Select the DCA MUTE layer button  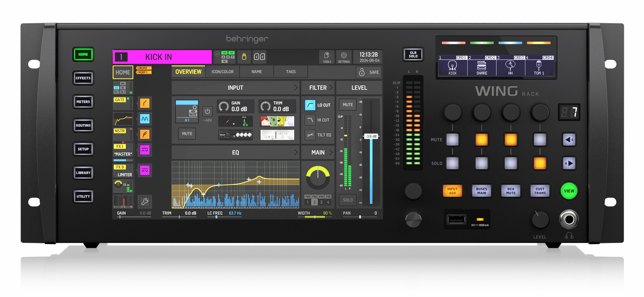click(510, 191)
